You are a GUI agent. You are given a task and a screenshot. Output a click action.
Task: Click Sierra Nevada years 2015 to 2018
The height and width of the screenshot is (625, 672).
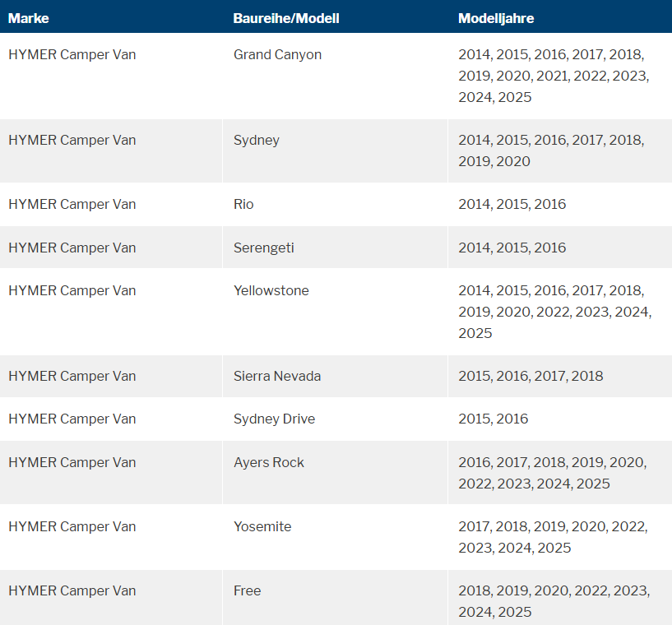pos(531,376)
